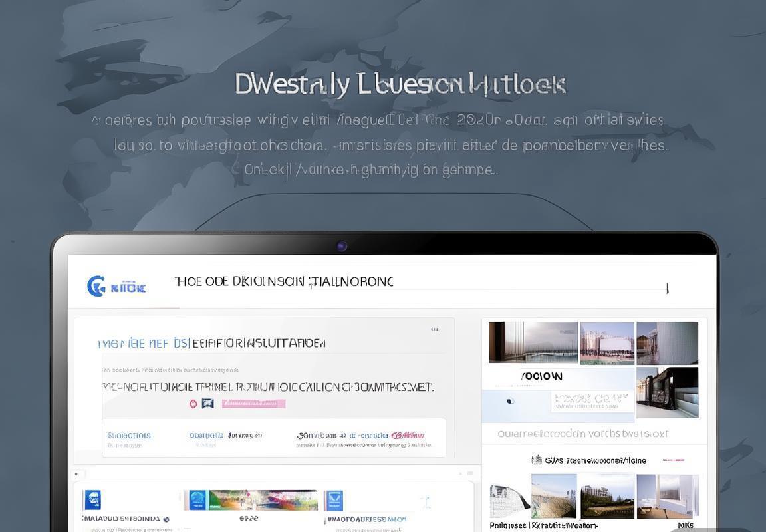Open the dark glass building thumbnail
The width and height of the screenshot is (766, 532).
pos(668,392)
